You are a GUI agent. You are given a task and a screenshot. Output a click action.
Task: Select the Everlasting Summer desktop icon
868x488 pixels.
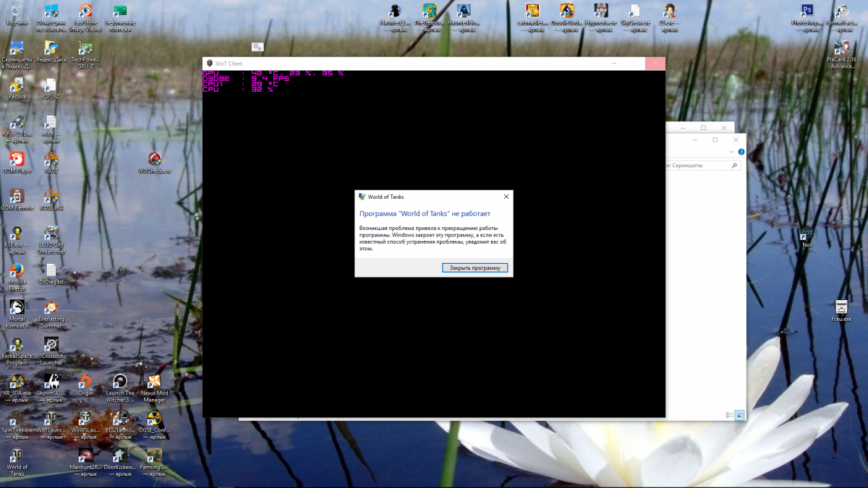pyautogui.click(x=51, y=314)
